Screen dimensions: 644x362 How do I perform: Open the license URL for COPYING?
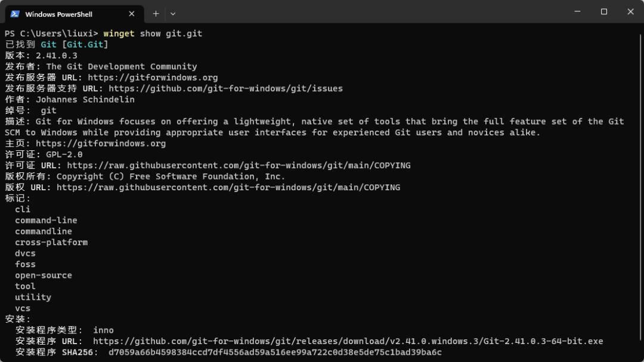tap(239, 166)
